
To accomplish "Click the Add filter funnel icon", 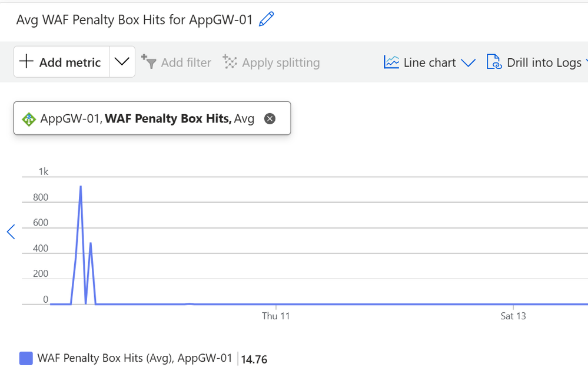I will [x=148, y=61].
